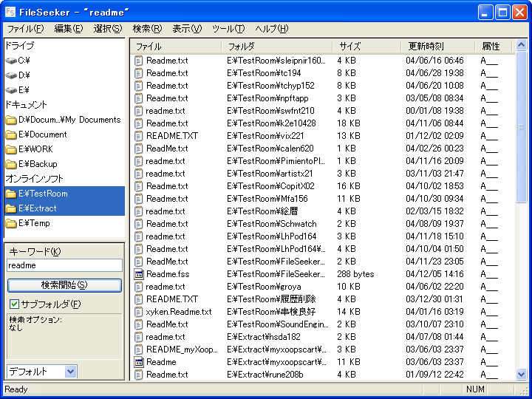Select the E:¥TestRoom¥CopitX02 folder cell
The height and width of the screenshot is (399, 532).
270,186
